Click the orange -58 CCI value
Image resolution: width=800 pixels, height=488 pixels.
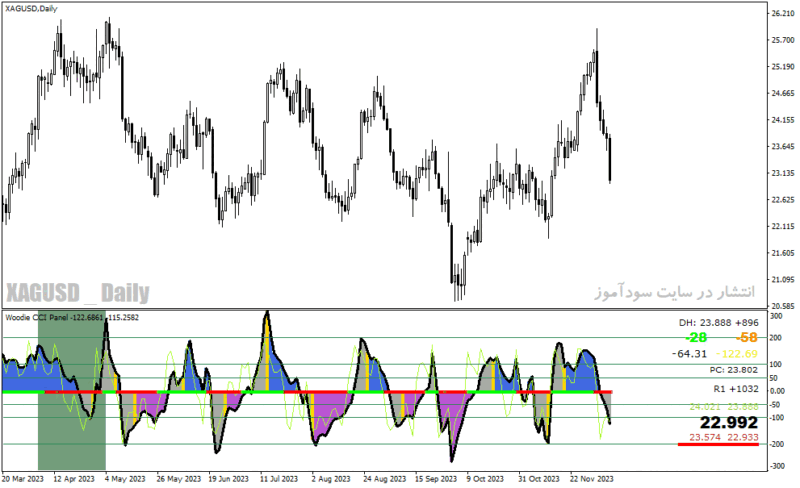(746, 337)
